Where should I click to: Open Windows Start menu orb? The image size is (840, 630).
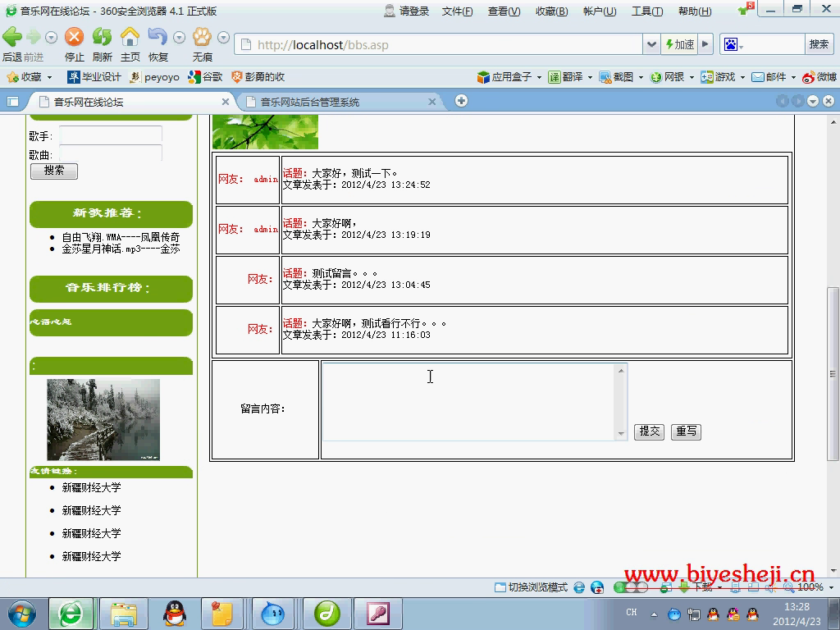pyautogui.click(x=22, y=614)
